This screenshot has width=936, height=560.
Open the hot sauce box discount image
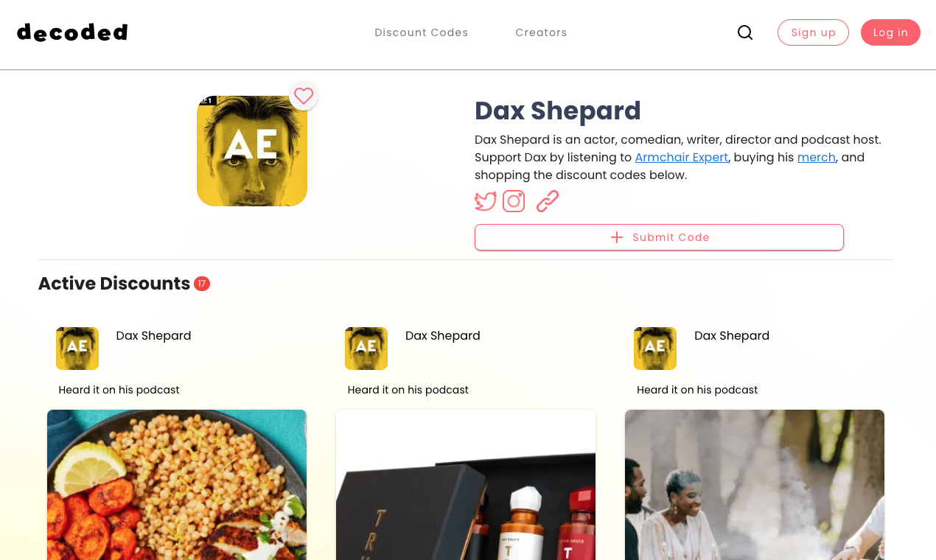[466, 485]
